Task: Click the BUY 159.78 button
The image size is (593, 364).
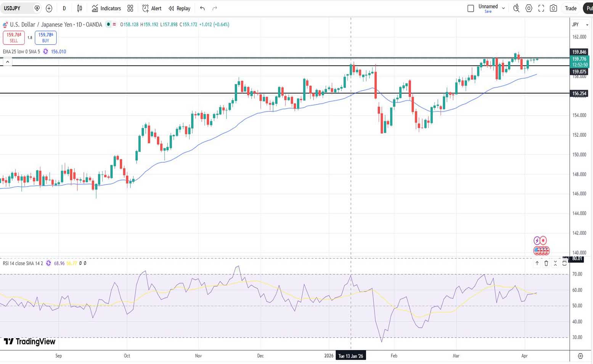Action: tap(46, 37)
